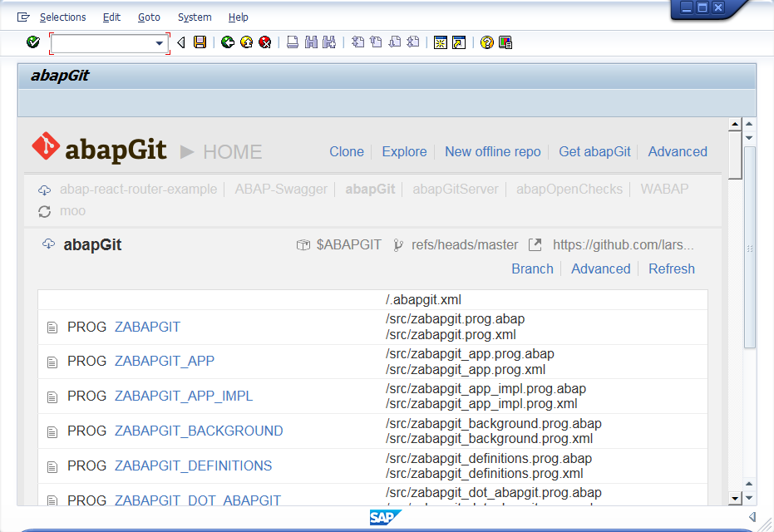774x532 pixels.
Task: Expand the status bar with the triangle
Action: click(x=752, y=517)
